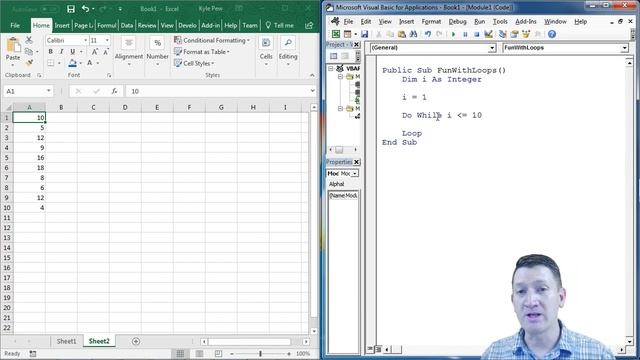The height and width of the screenshot is (360, 640).
Task: Run the macro with the green play icon
Action: tap(453, 34)
